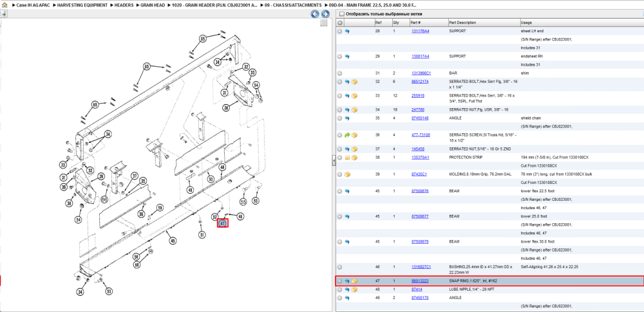644x312 pixels.
Task: Click the blue arrow icon for part 130817A4
Action: coord(347,57)
